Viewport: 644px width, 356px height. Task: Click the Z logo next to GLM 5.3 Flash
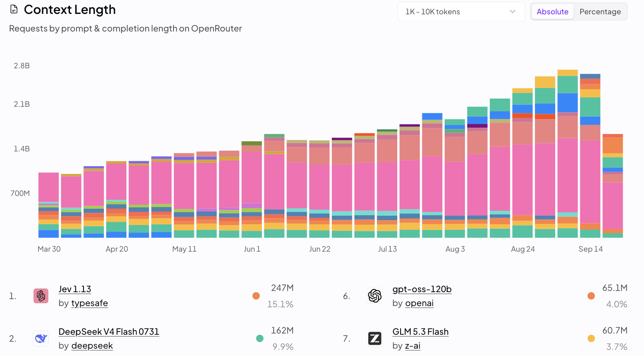coord(375,338)
